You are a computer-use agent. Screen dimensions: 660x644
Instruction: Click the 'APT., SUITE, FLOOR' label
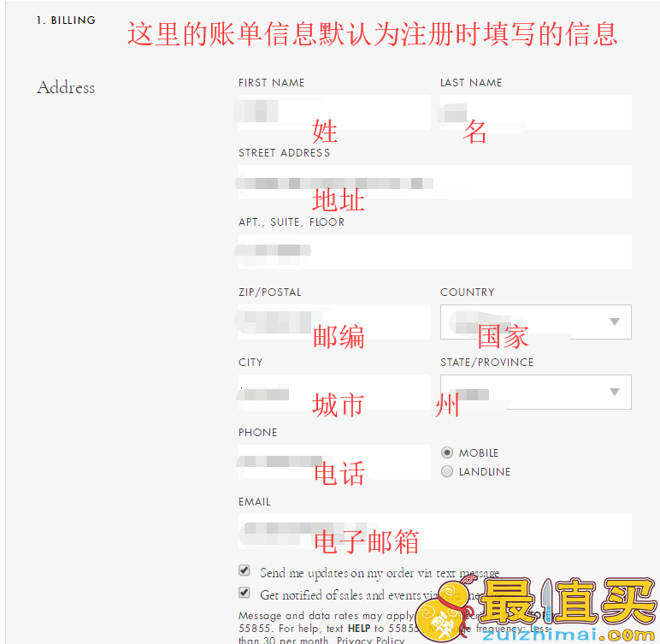coord(292,222)
